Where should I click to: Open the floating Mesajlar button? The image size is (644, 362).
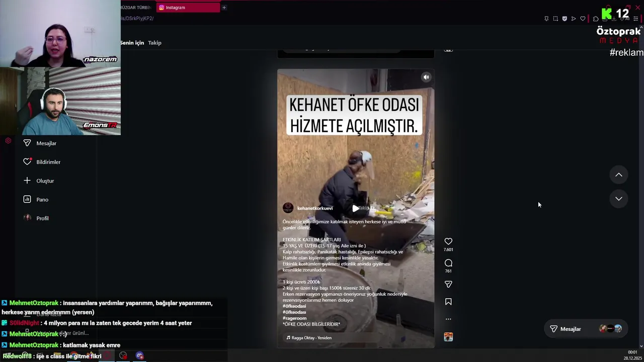587,329
